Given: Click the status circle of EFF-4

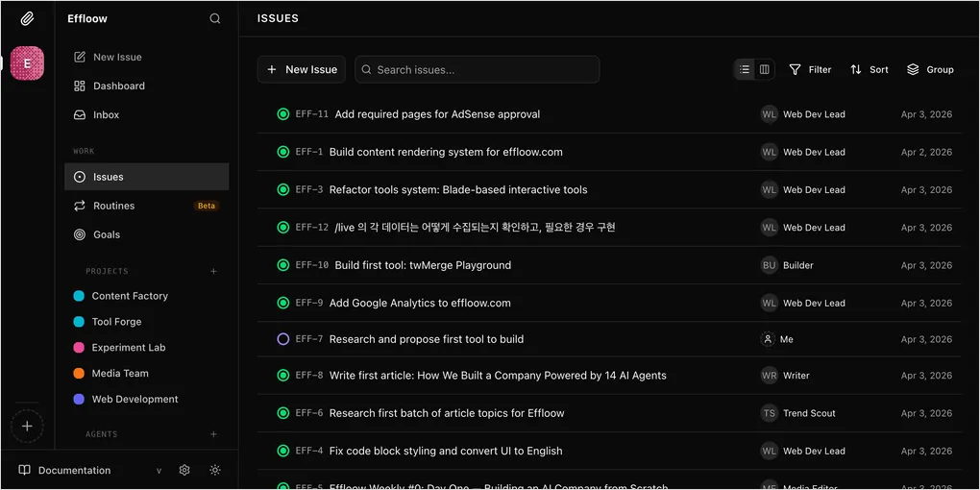Looking at the screenshot, I should [x=283, y=451].
